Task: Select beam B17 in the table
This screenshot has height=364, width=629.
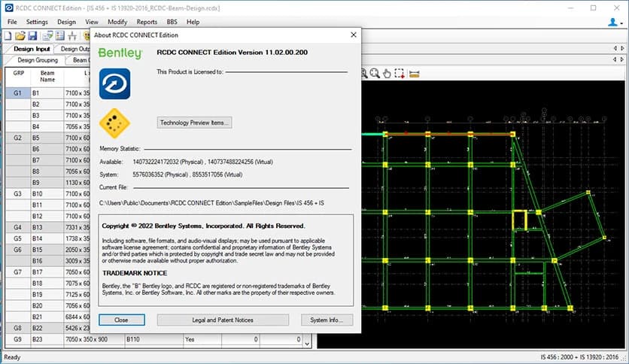Action: pyautogui.click(x=37, y=271)
